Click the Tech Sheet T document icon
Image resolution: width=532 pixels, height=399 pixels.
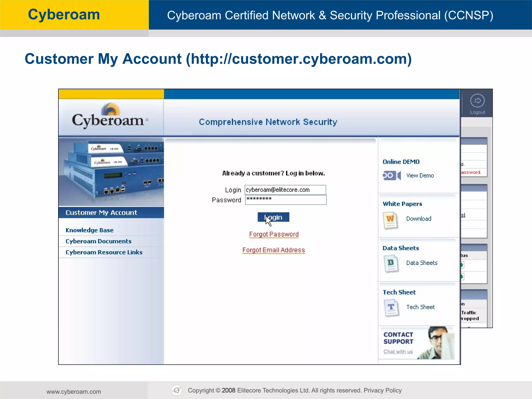point(391,308)
